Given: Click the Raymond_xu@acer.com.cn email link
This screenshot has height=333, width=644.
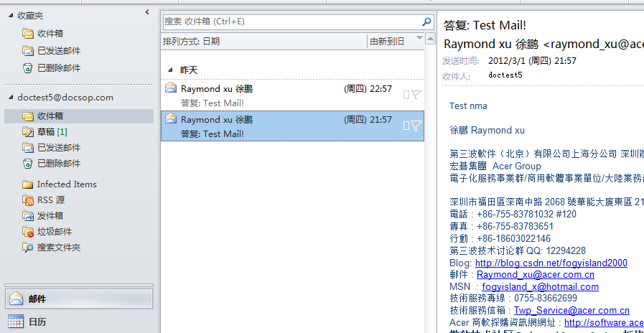Looking at the screenshot, I should (535, 275).
